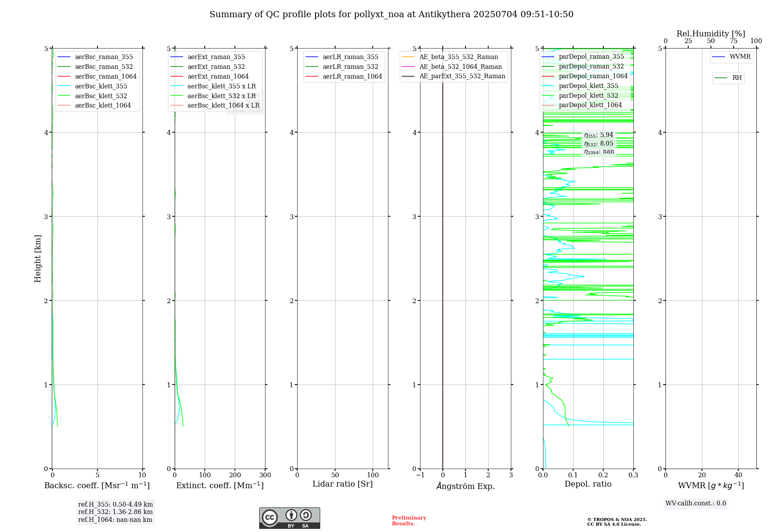The image size is (783, 532).
Task: Click the AE_beta_355_532_Raman legend entry
Action: click(450, 57)
